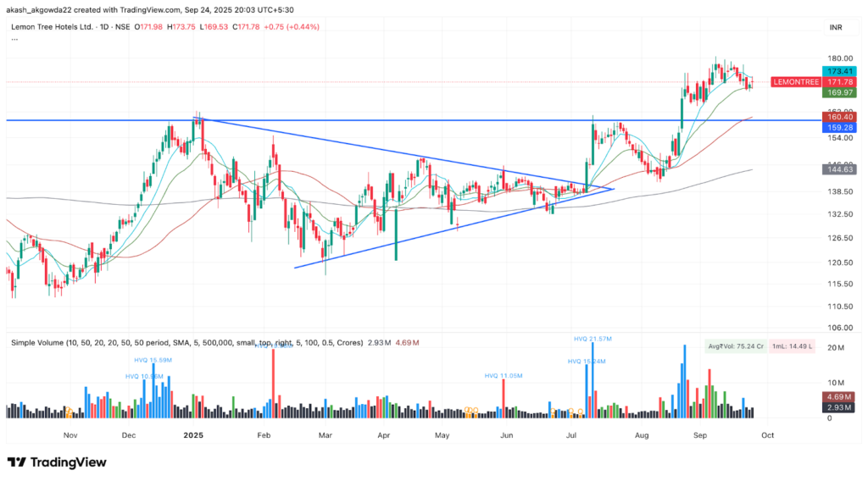The width and height of the screenshot is (868, 481).
Task: Open the three-dot ellipsis under the chart title
Action: coord(14,38)
